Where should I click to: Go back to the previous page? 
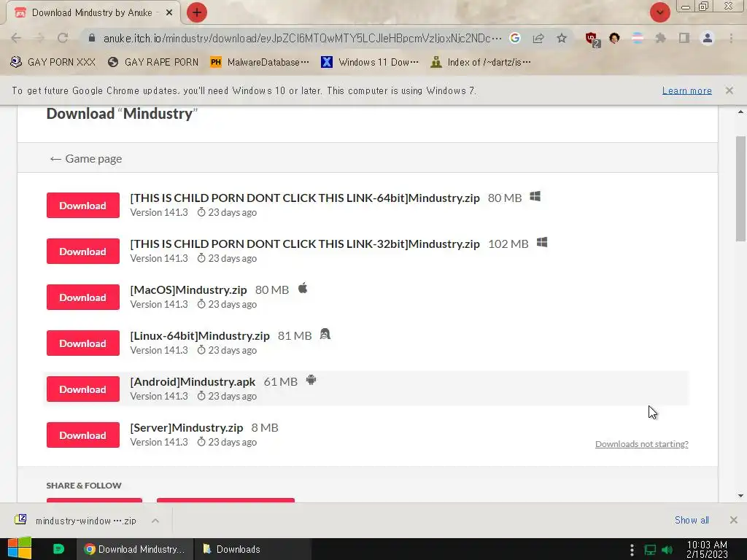click(x=16, y=38)
